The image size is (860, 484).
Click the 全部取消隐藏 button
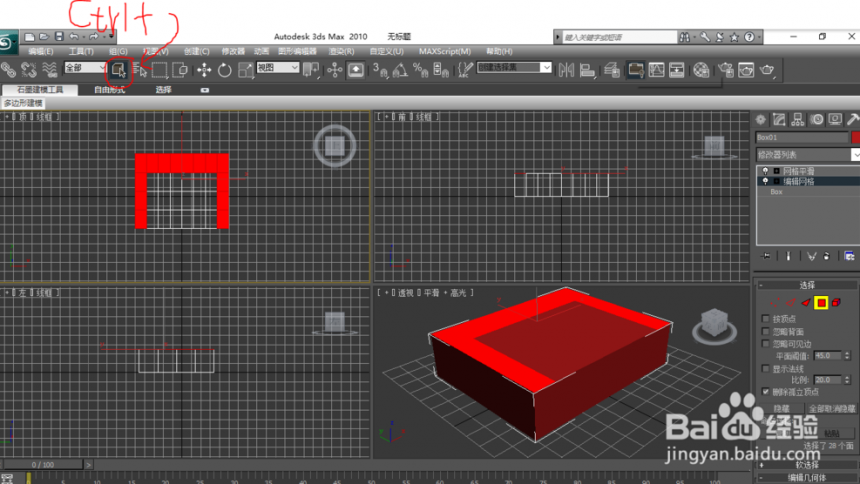point(831,409)
